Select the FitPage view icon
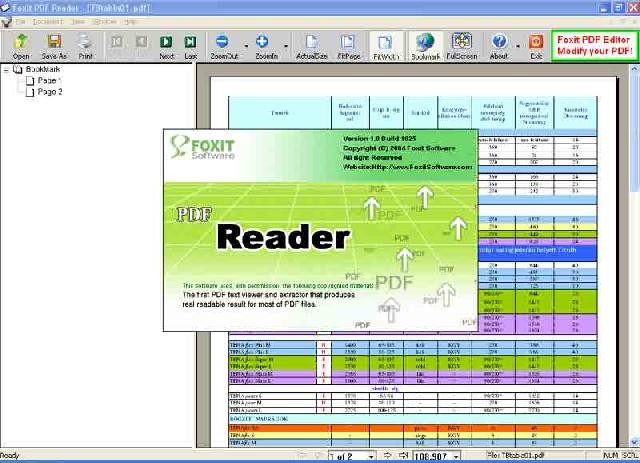640x463 pixels. click(348, 42)
